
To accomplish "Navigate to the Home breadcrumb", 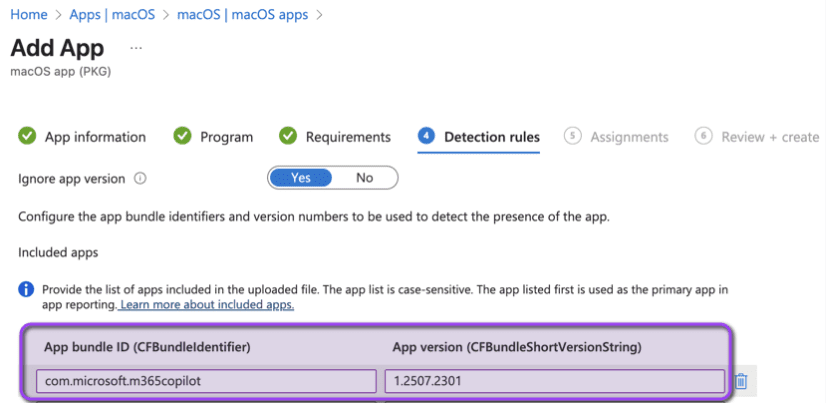I will coord(28,15).
